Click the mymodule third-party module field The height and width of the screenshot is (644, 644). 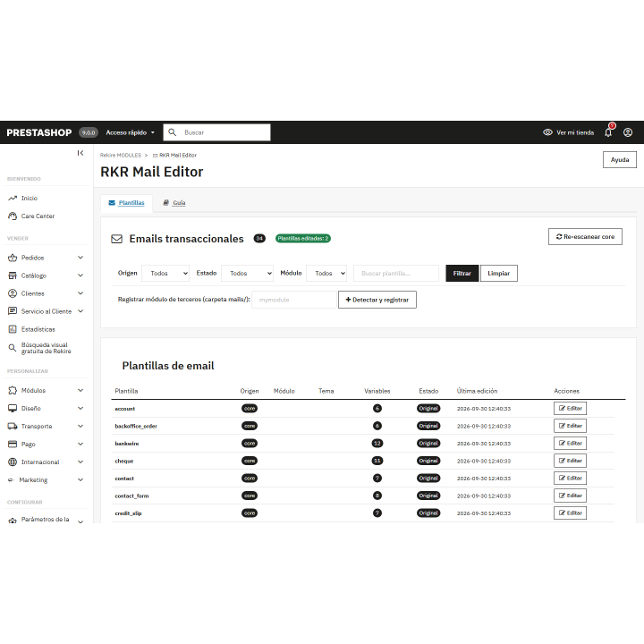294,300
